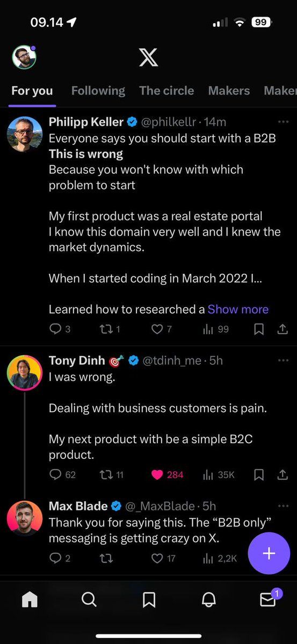Switch to the Following tab
The image size is (297, 644).
pyautogui.click(x=98, y=91)
